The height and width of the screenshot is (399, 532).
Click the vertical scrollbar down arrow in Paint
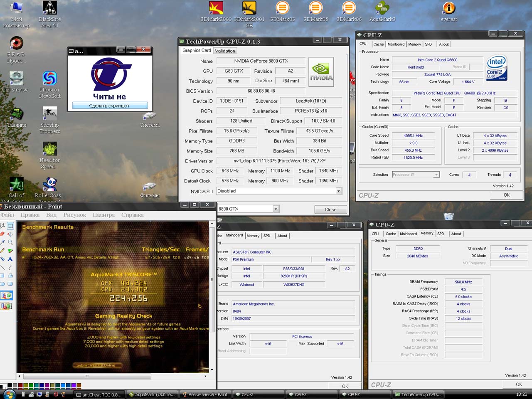point(212,369)
